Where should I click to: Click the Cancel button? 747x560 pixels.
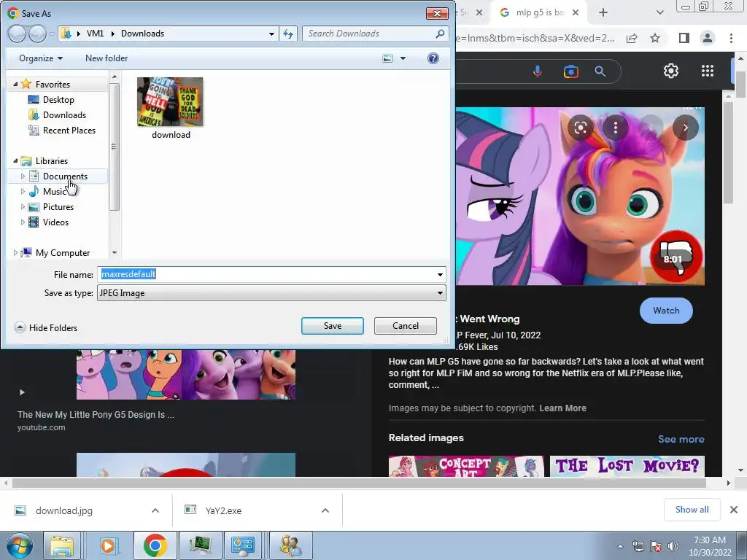(x=406, y=326)
